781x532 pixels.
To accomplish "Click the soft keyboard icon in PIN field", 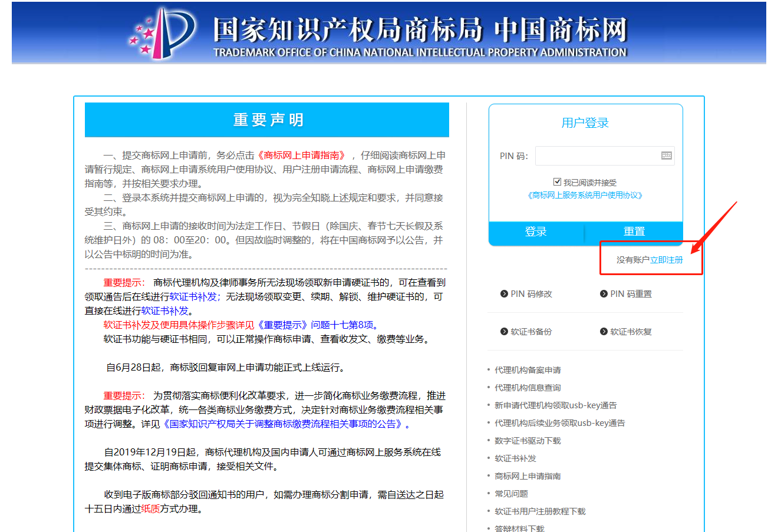I will coord(667,156).
